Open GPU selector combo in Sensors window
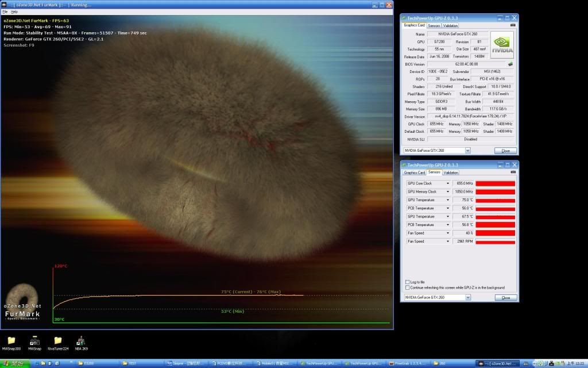The width and height of the screenshot is (588, 368). coord(437,297)
